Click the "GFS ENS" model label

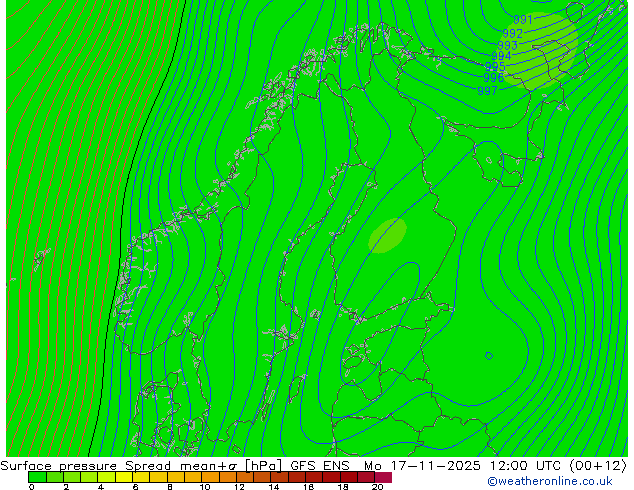tap(320, 466)
